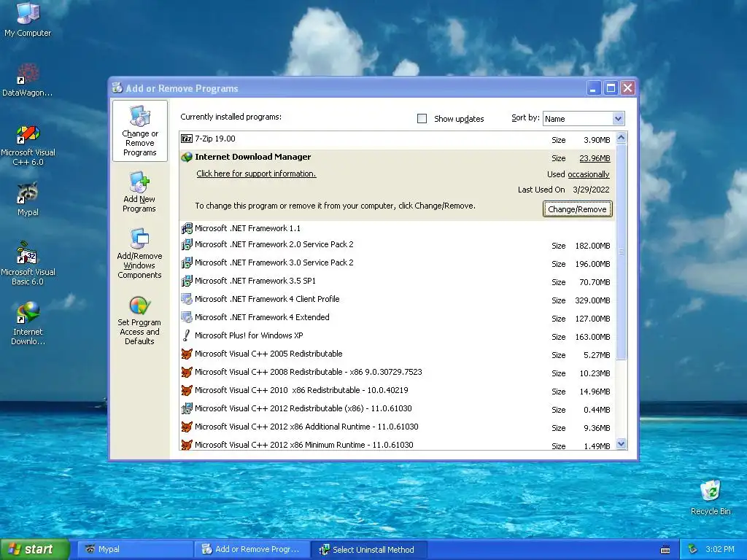Switch to Add or Remove Programs taskbar button

pyautogui.click(x=252, y=550)
